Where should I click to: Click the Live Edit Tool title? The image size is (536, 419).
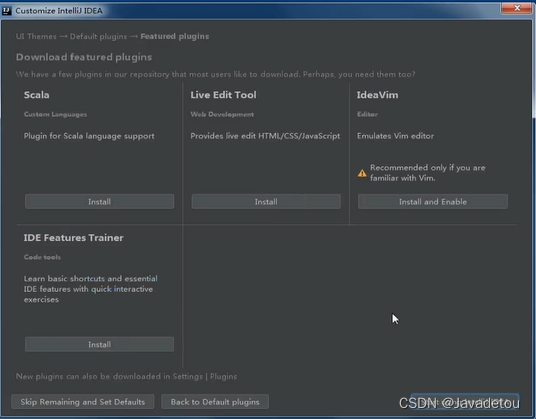coord(223,95)
